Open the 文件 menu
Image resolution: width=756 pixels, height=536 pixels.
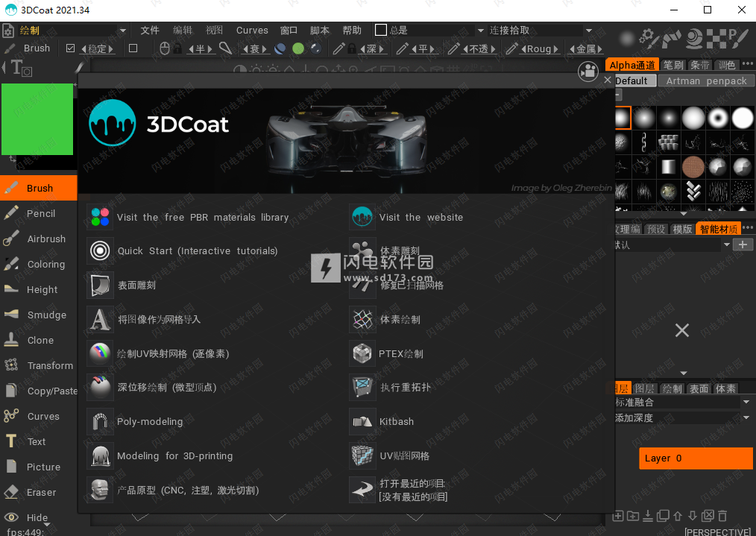pos(150,31)
